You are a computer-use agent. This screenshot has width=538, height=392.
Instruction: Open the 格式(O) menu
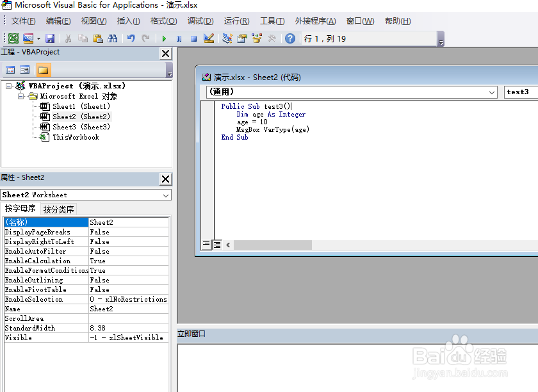(x=164, y=21)
